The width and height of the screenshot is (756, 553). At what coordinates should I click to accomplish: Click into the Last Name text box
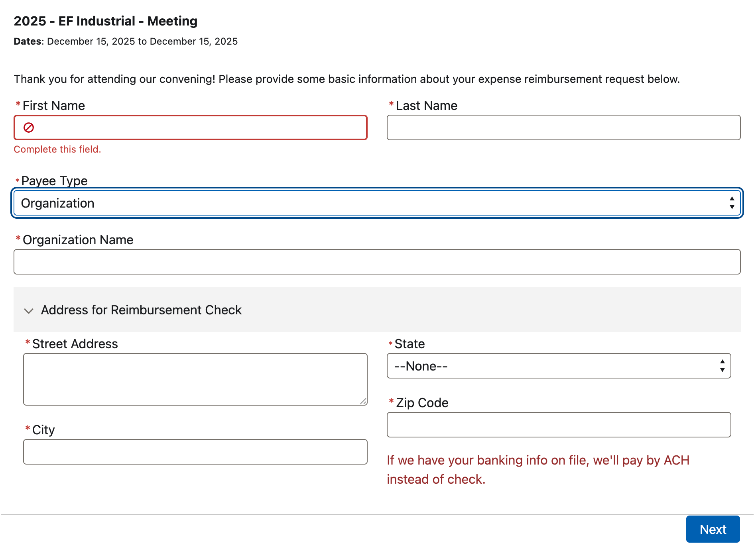click(x=563, y=127)
